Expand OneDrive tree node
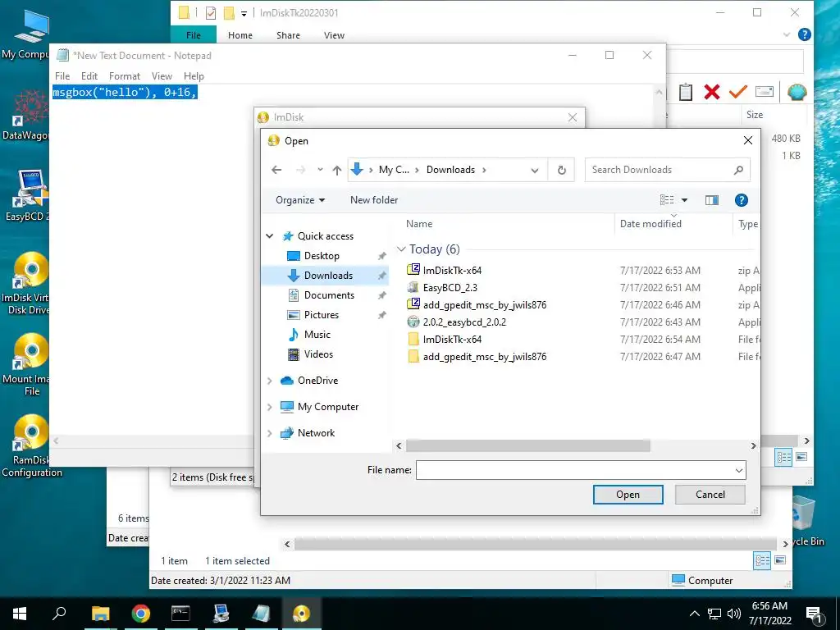 [x=269, y=381]
